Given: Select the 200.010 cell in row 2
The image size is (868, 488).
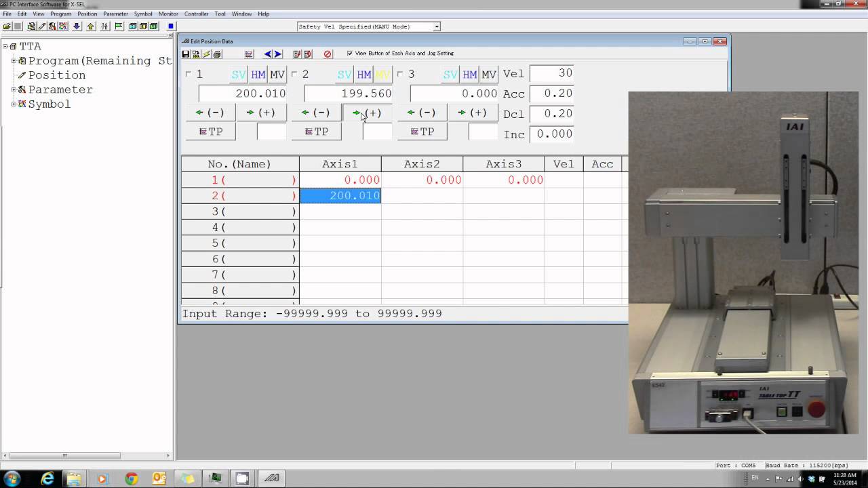Looking at the screenshot, I should click(340, 196).
